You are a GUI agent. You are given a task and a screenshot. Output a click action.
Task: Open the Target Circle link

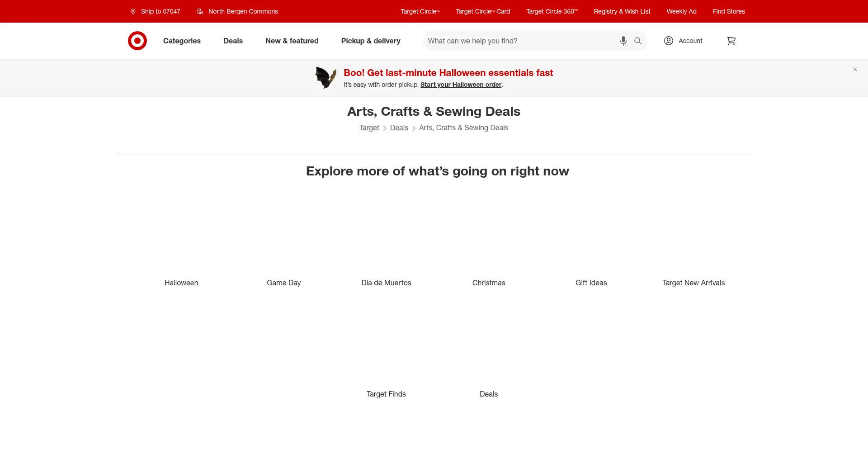420,11
